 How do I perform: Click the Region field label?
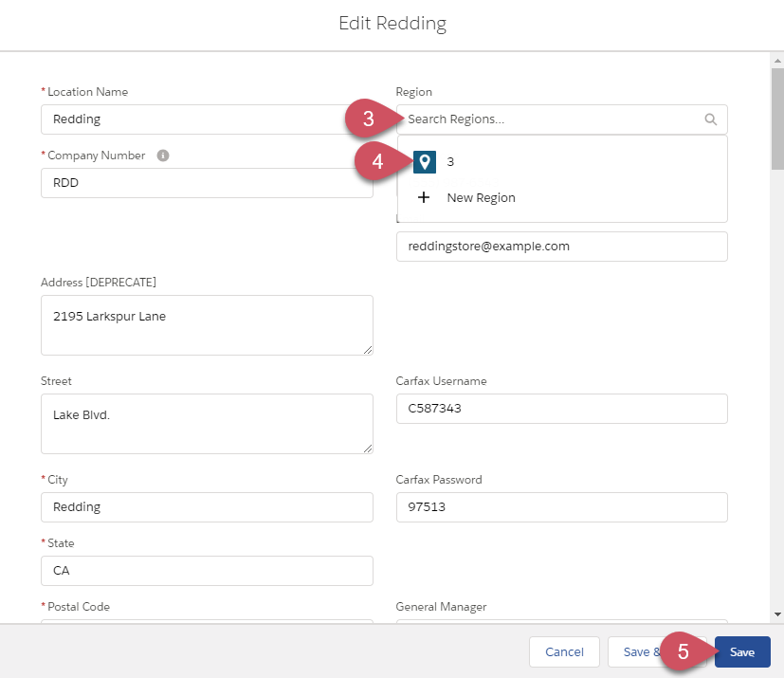414,92
